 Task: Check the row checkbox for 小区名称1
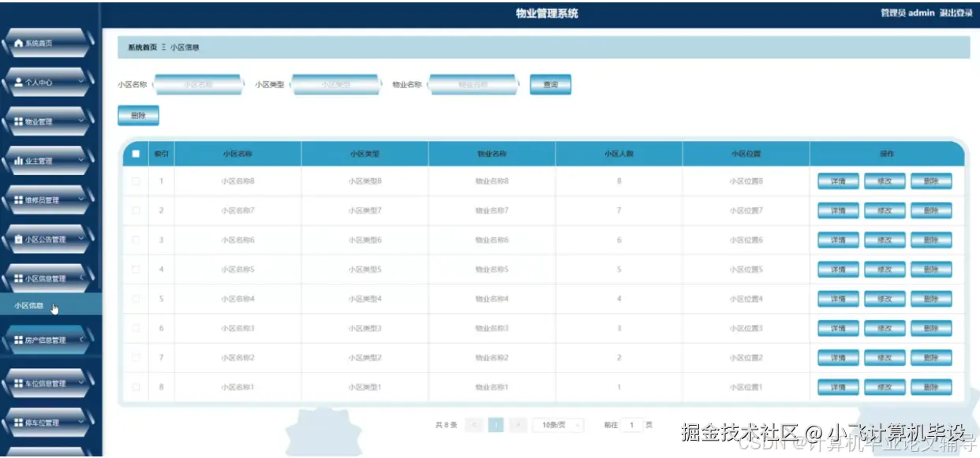pos(136,387)
